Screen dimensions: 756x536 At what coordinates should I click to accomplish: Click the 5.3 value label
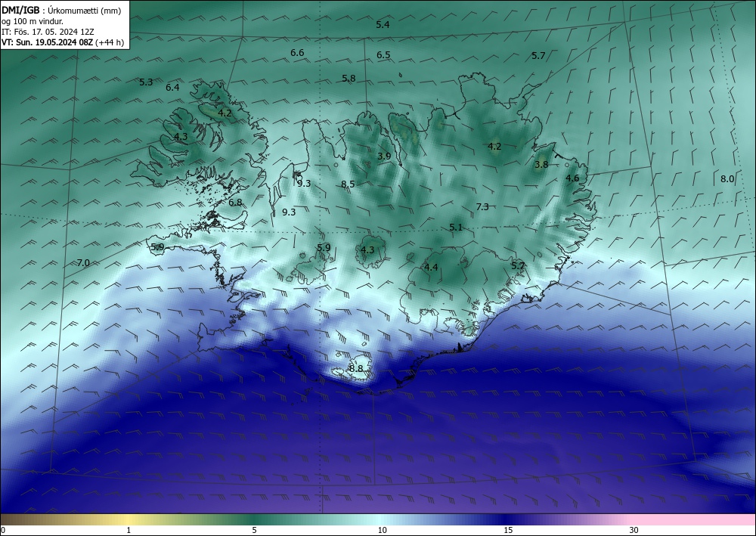[x=146, y=82]
